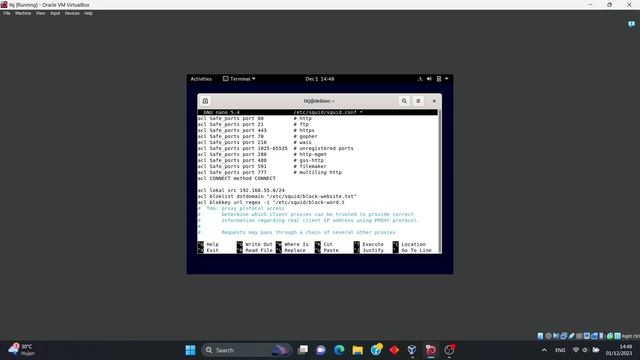The image size is (640, 360).
Task: Click the nano Write Out shortcut label
Action: (x=258, y=244)
